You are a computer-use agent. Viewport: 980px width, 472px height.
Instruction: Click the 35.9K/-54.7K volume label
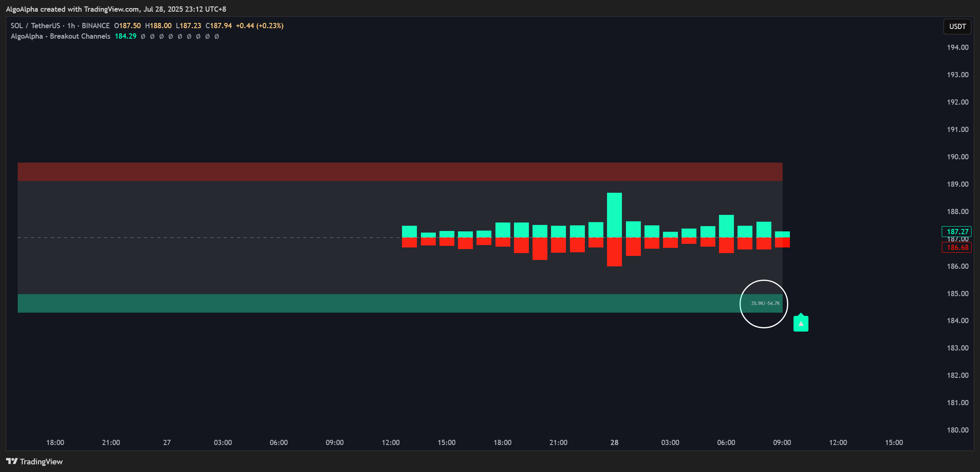pos(765,303)
